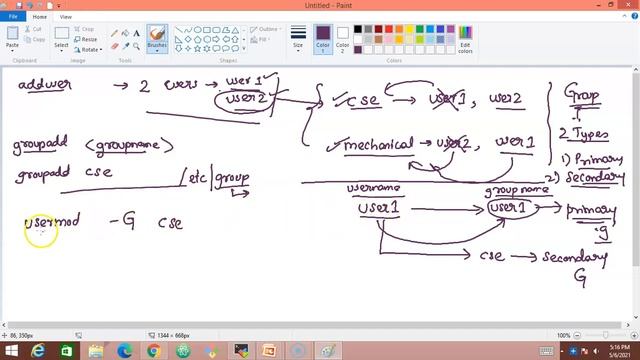This screenshot has height=360, width=640.
Task: Choose the Triangle shape
Action: (x=235, y=30)
